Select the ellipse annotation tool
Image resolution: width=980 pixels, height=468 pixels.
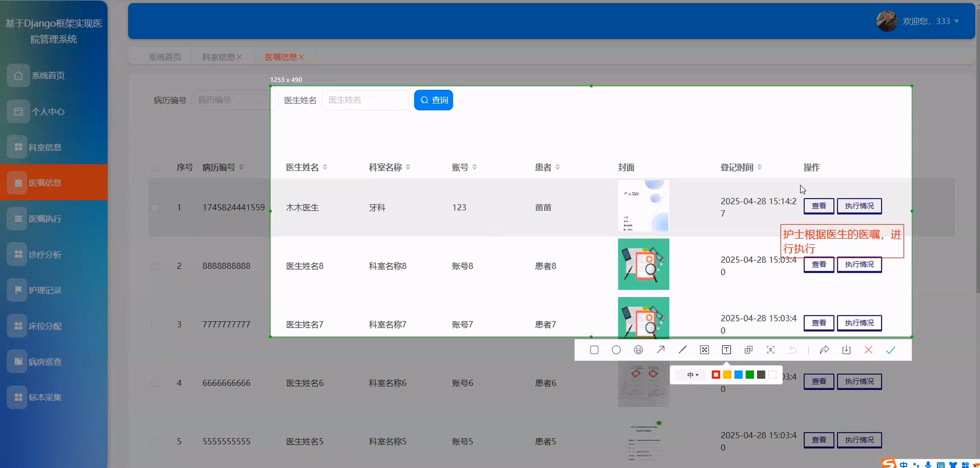tap(616, 350)
